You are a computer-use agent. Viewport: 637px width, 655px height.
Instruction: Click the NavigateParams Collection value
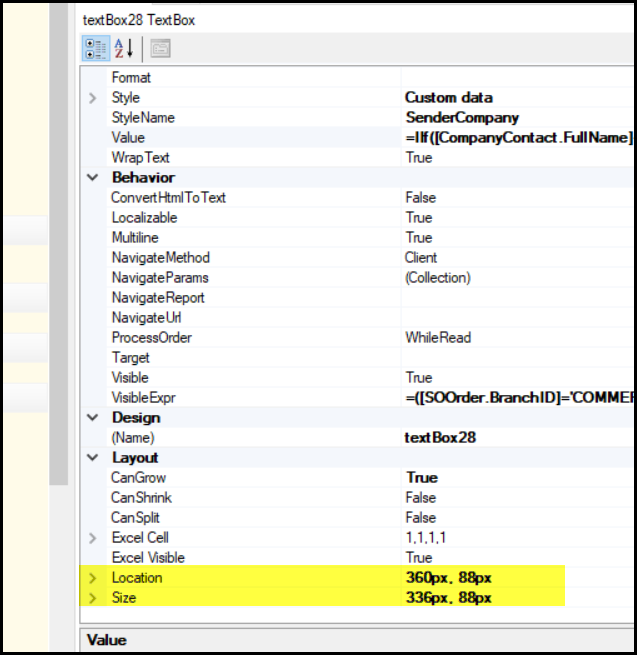coord(438,278)
